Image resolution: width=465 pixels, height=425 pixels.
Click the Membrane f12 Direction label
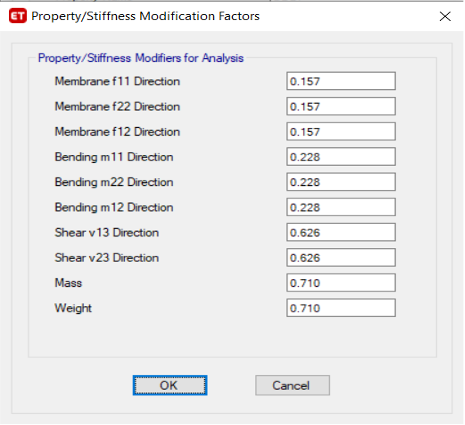click(117, 132)
